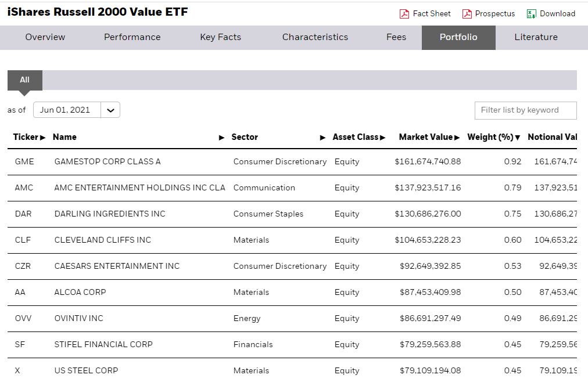Click the Sector column header
The image size is (588, 382).
pos(245,137)
